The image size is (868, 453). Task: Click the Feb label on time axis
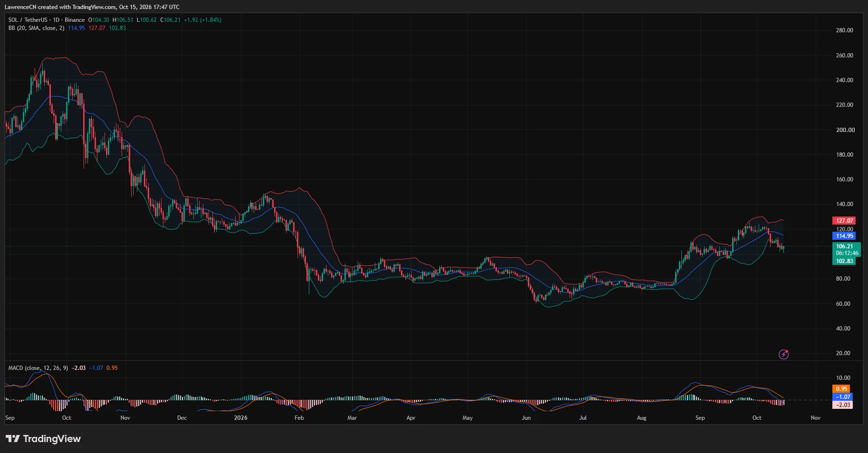tap(299, 418)
